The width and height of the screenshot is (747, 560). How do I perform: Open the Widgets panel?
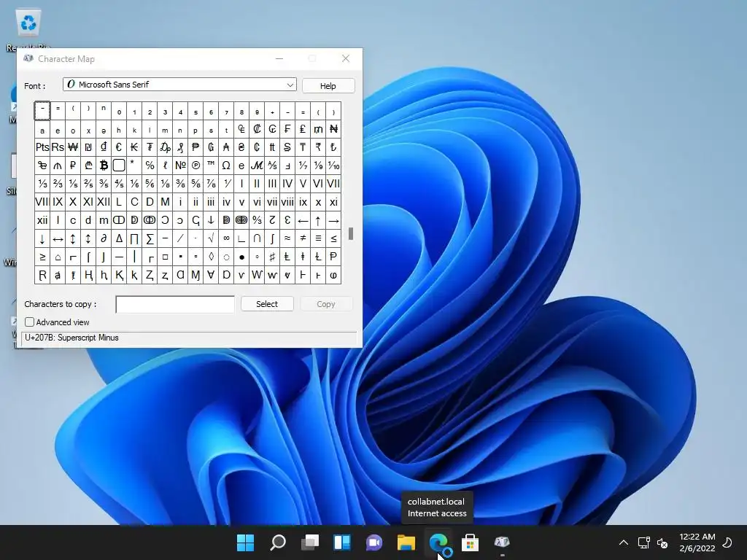coord(342,542)
